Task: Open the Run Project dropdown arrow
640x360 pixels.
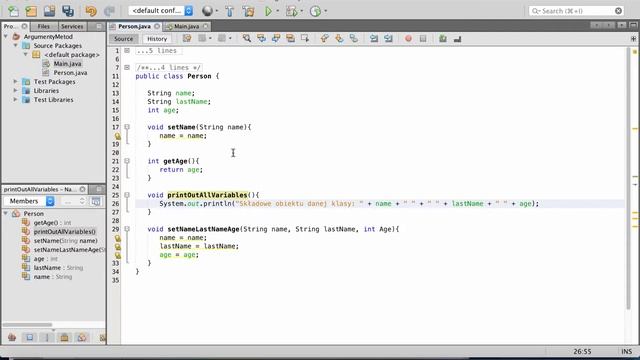Action: [278, 11]
